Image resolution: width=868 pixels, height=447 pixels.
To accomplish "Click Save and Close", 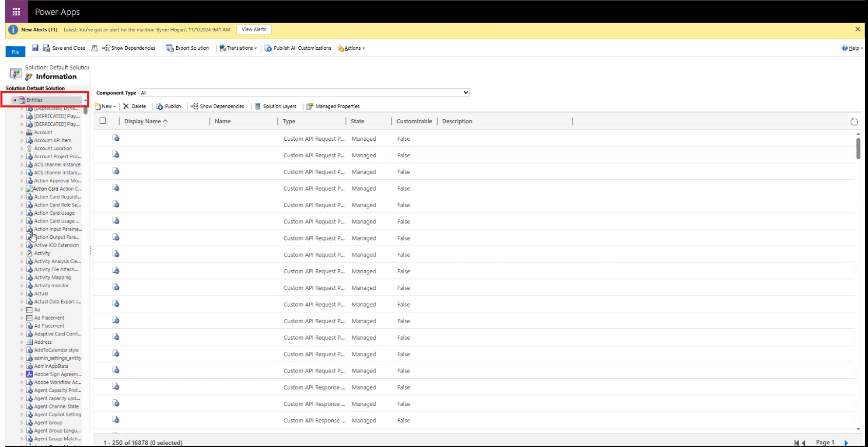I will click(64, 48).
